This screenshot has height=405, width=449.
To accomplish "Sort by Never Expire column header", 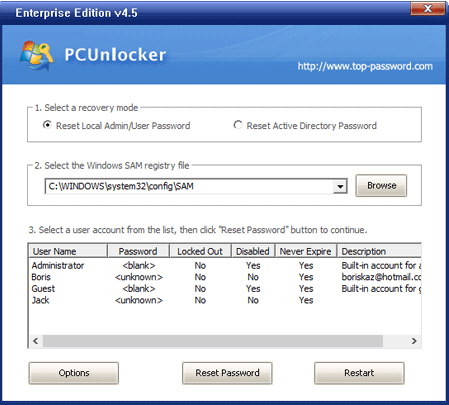I will click(306, 251).
